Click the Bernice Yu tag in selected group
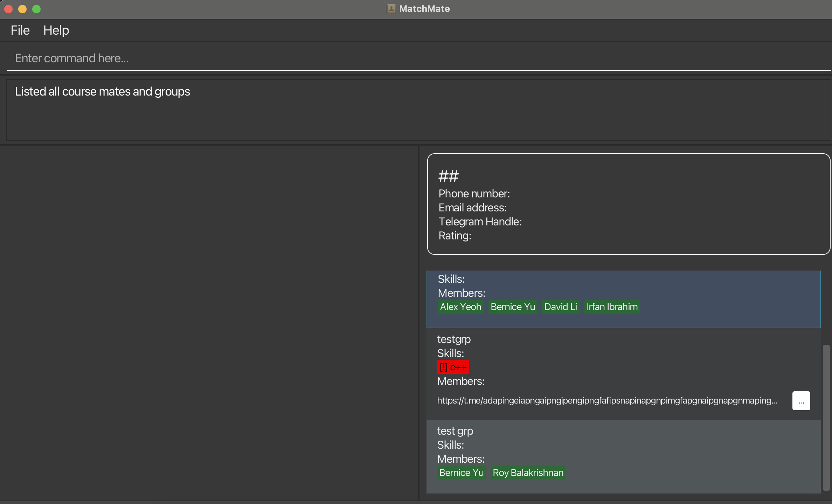The height and width of the screenshot is (504, 832). coord(513,307)
